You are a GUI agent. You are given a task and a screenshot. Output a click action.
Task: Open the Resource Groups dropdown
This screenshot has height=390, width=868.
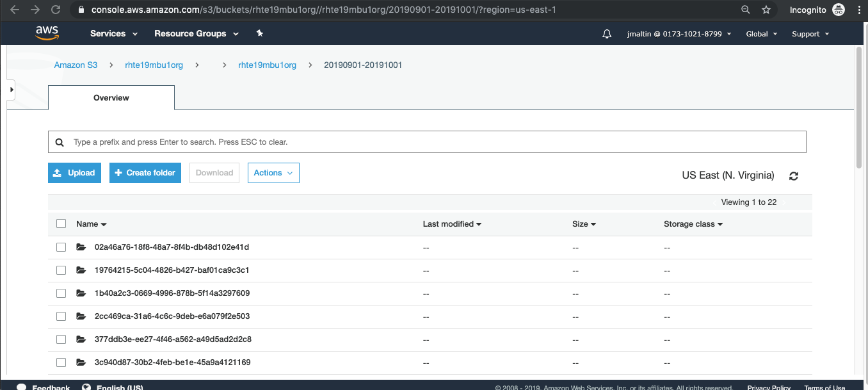coord(197,34)
